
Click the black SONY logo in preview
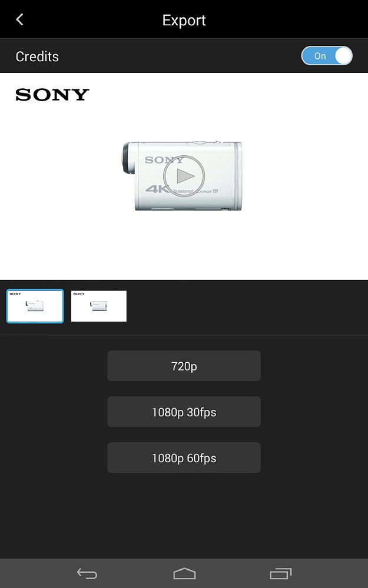(x=52, y=95)
